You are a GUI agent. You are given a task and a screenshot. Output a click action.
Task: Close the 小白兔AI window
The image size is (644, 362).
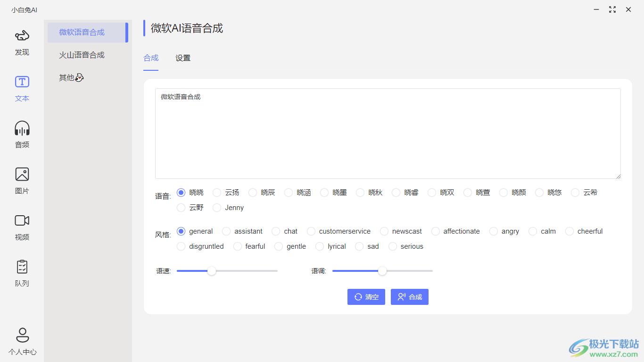(x=628, y=9)
